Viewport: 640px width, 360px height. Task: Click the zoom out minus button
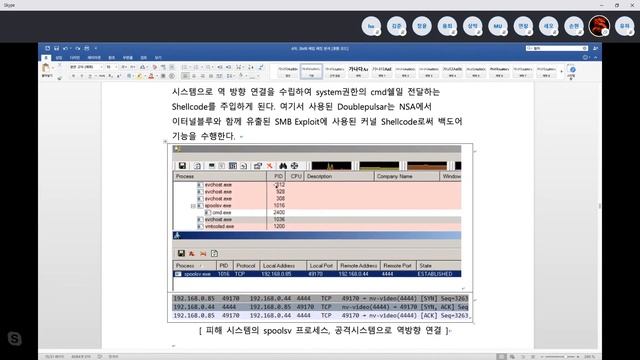(543, 356)
